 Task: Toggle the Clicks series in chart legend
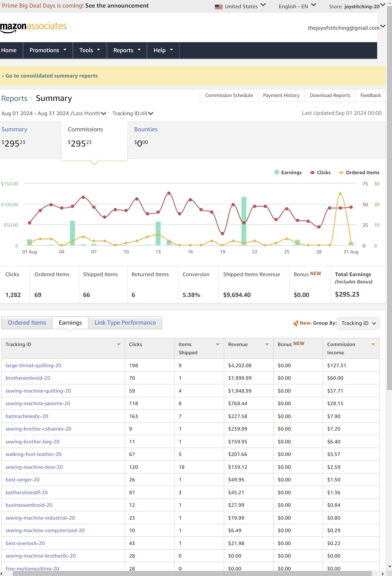pyautogui.click(x=320, y=173)
